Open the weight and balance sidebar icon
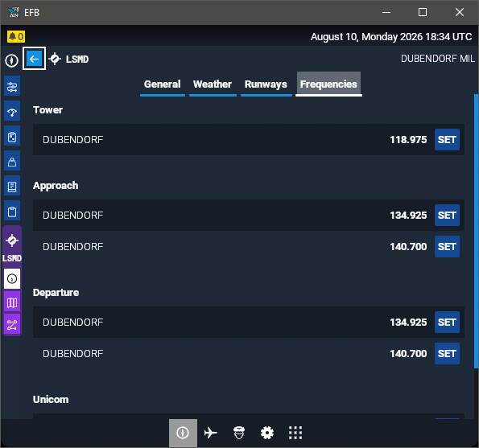 point(12,162)
